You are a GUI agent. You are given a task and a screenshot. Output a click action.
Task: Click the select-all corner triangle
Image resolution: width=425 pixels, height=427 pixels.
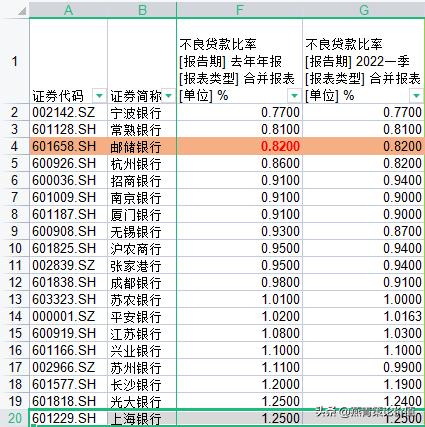point(21,11)
